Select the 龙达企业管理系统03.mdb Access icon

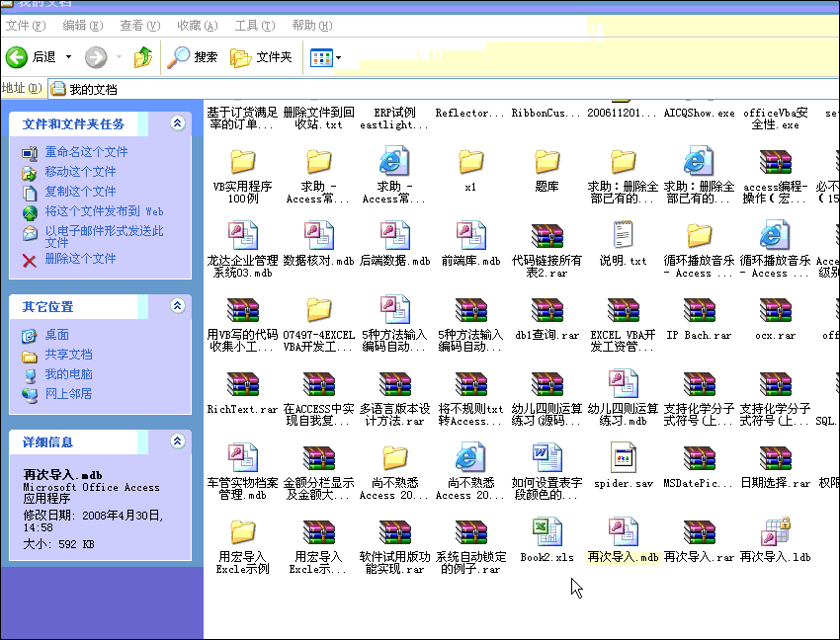point(243,235)
